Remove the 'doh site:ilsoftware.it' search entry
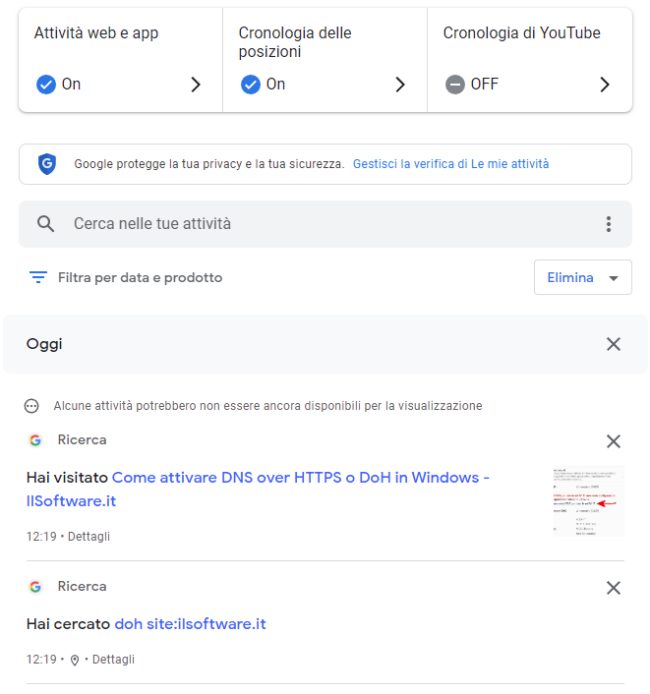650x694 pixels. pos(613,588)
